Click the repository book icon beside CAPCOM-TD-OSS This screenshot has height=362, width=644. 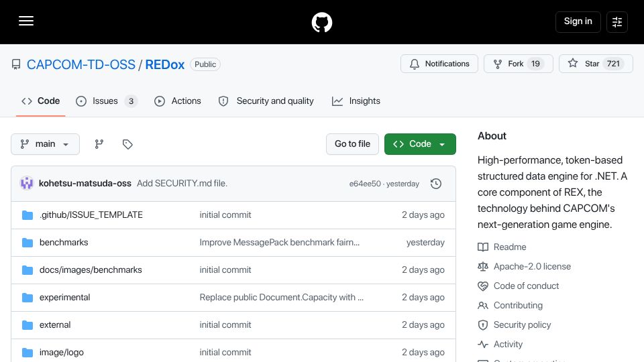[16, 64]
